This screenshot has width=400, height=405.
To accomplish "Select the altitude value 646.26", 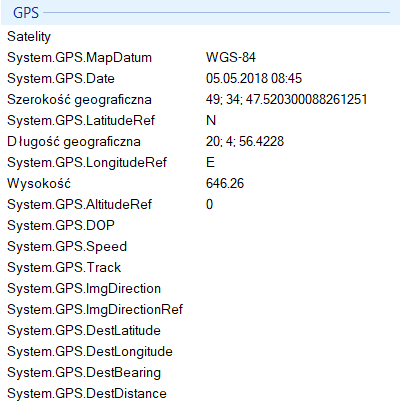I will point(225,183).
